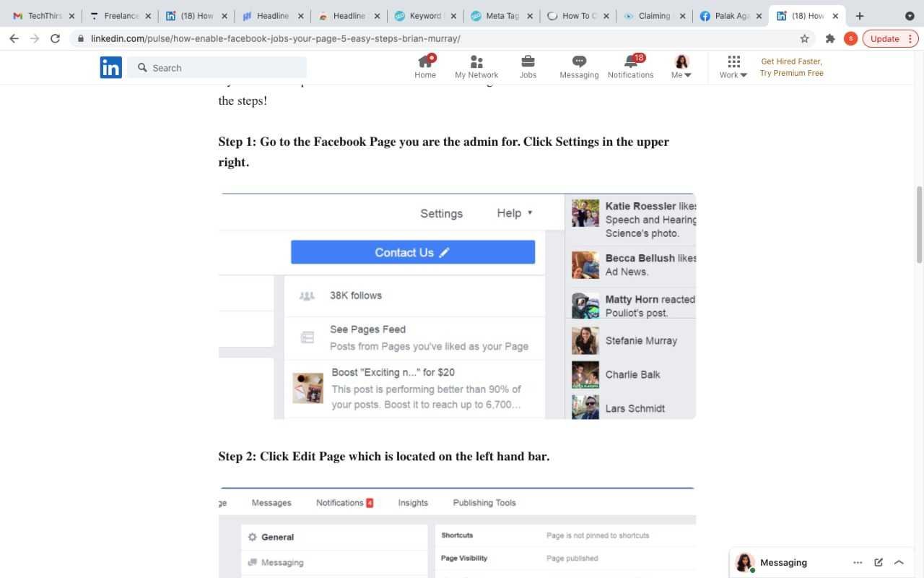Close the Palak Aga Facebook tab
The image size is (924, 578).
pyautogui.click(x=759, y=16)
